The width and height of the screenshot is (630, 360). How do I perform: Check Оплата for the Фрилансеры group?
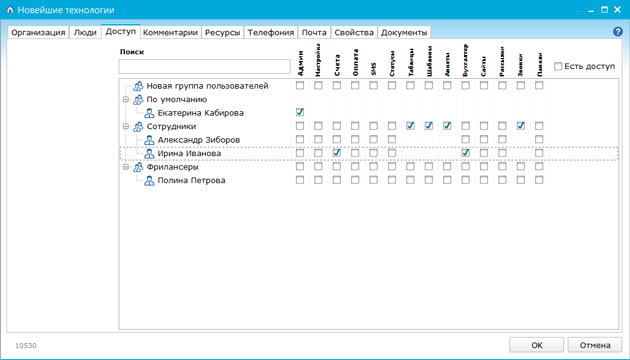[355, 166]
